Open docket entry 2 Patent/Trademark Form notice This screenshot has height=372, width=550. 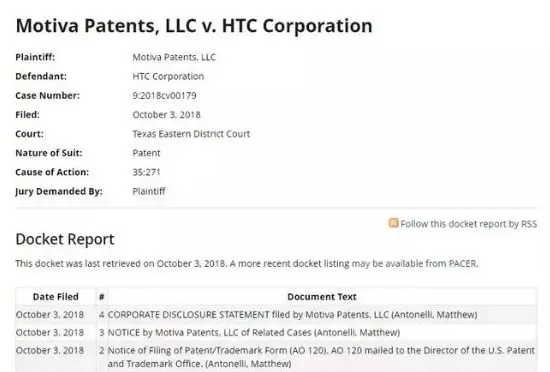[321, 357]
